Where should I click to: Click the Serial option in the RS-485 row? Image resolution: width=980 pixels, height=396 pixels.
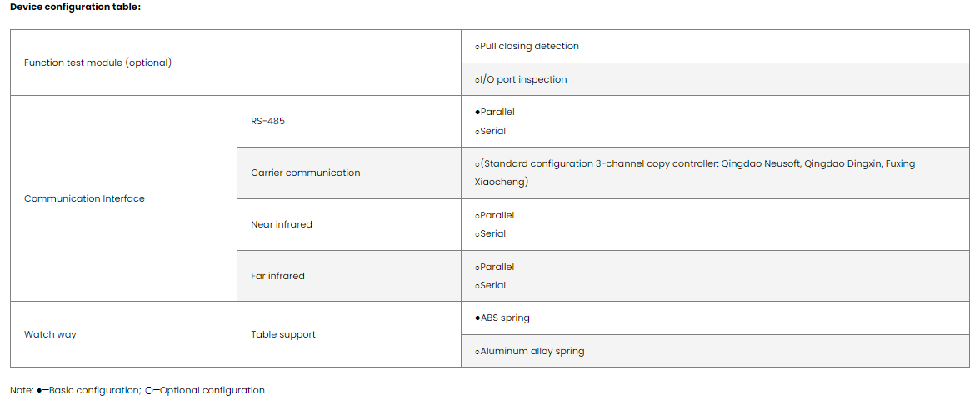click(492, 131)
